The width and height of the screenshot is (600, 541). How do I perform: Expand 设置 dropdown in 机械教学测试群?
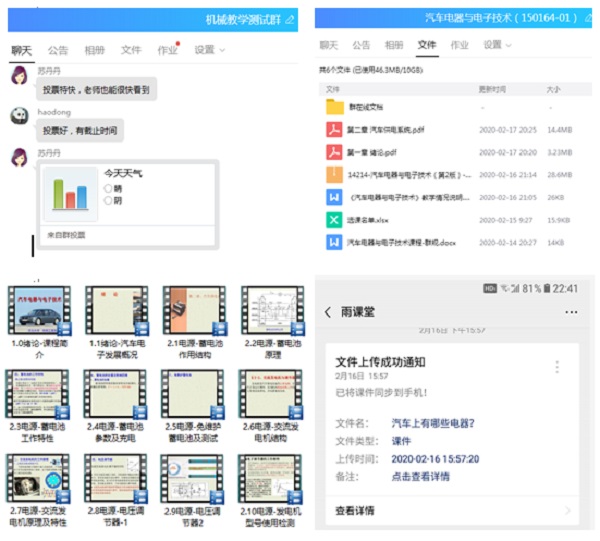point(209,49)
